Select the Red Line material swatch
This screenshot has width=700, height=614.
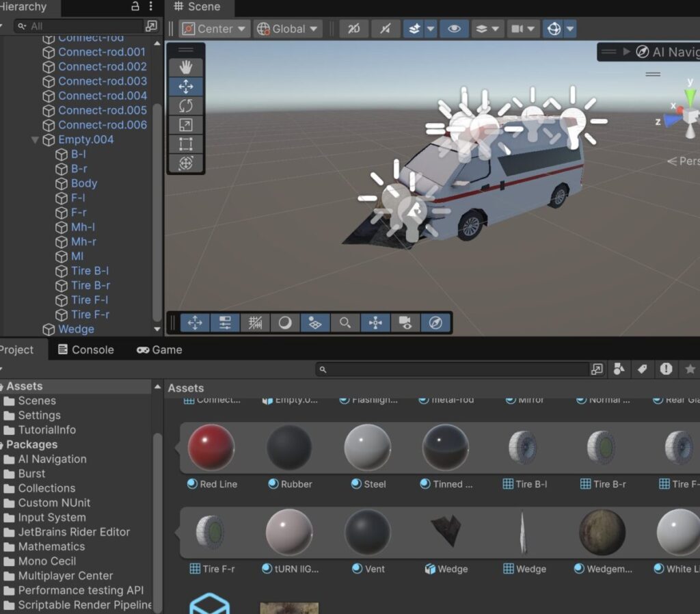[x=211, y=447]
